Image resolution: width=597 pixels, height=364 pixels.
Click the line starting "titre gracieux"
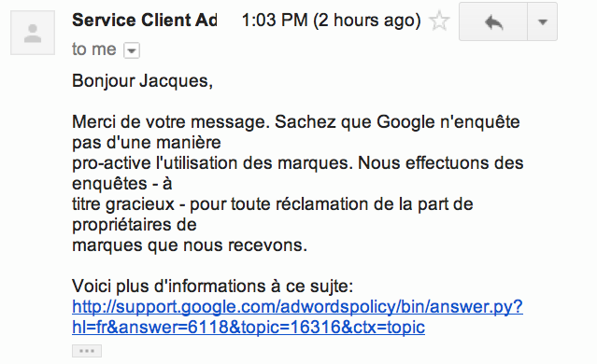(x=273, y=204)
